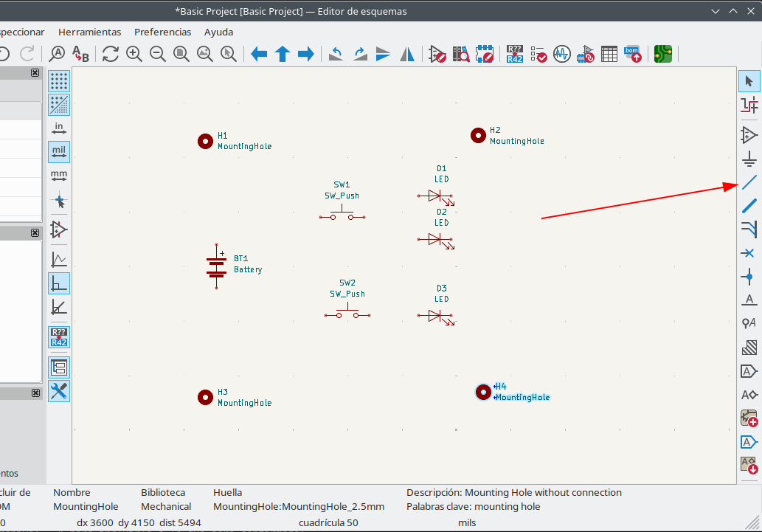Select the No-Connect flag tool
The height and width of the screenshot is (532, 762).
tap(749, 253)
